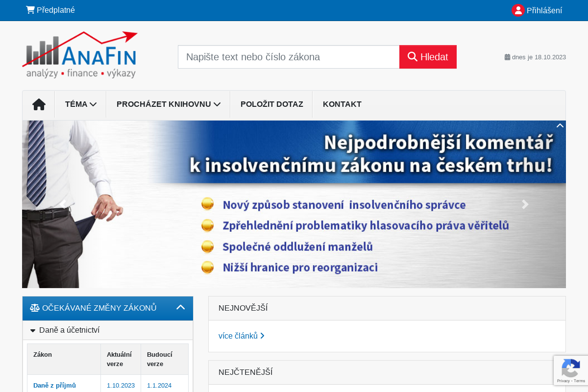The width and height of the screenshot is (588, 392).
Task: Click the Přihlášení user icon
Action: point(518,10)
